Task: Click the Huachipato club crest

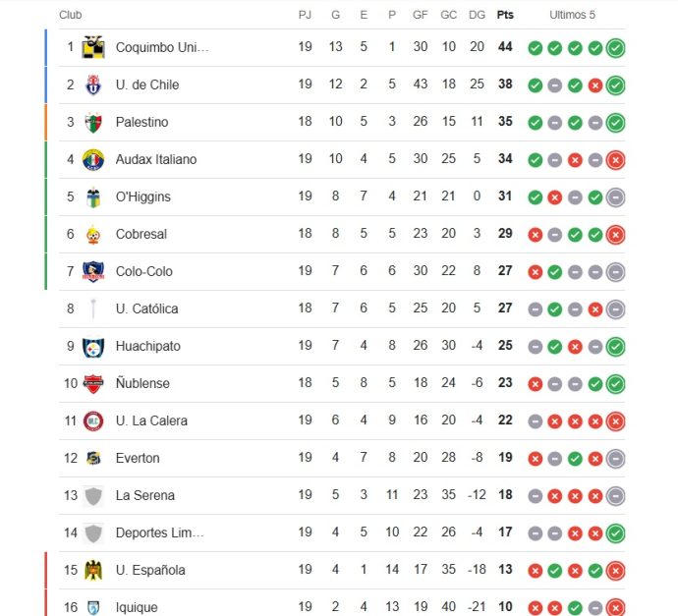Action: tap(93, 346)
